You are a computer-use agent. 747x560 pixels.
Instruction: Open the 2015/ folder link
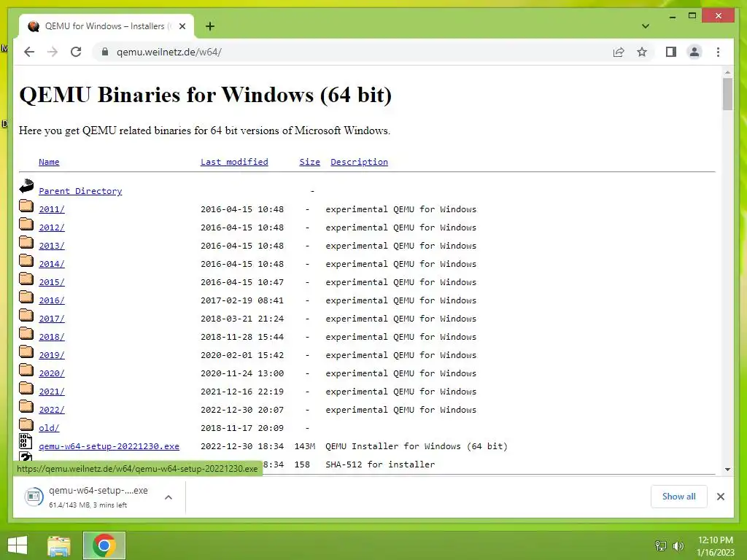pos(52,282)
